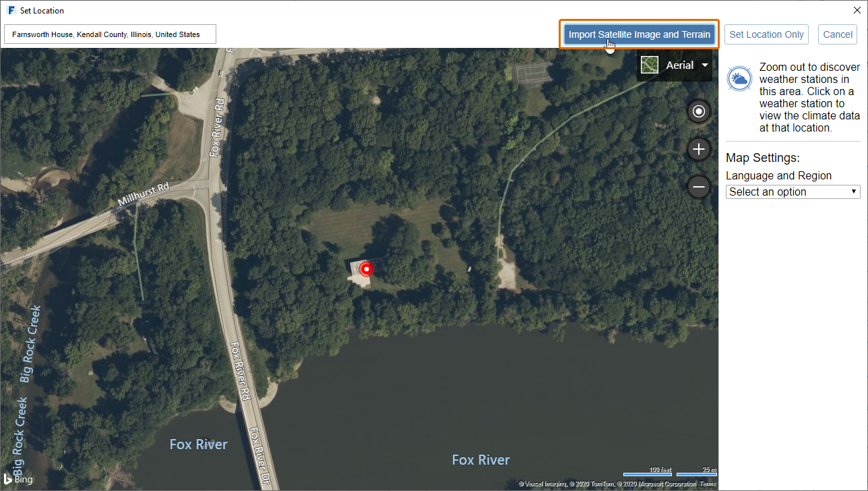Expand the Aerial map type dropdown arrow
This screenshot has height=491, width=868.
(x=704, y=65)
